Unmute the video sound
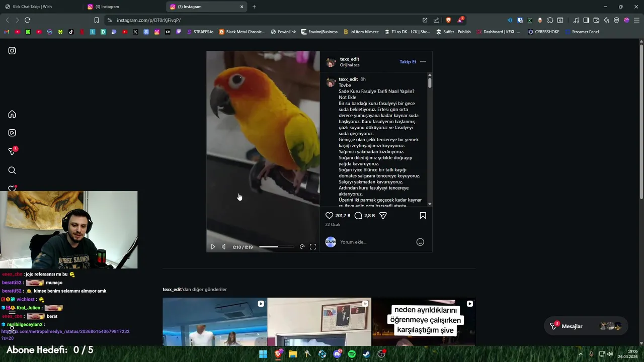Screen dimensions: 644x362 coord(224,247)
